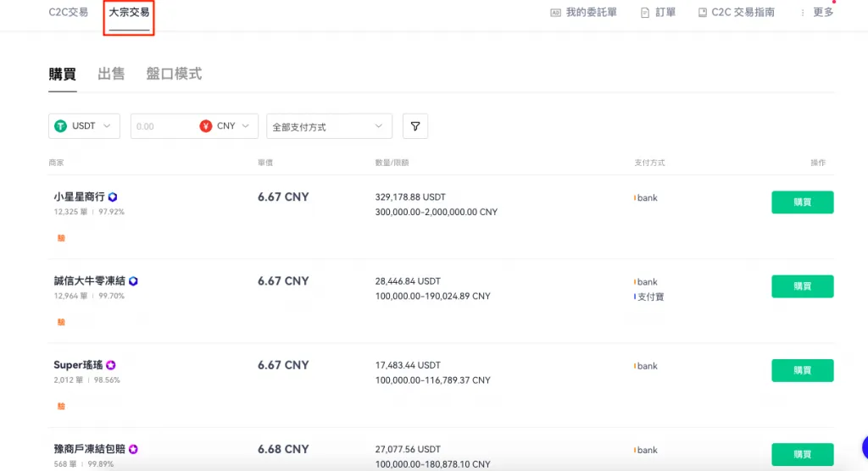
Task: Open the USDT coin dropdown
Action: pyautogui.click(x=84, y=126)
